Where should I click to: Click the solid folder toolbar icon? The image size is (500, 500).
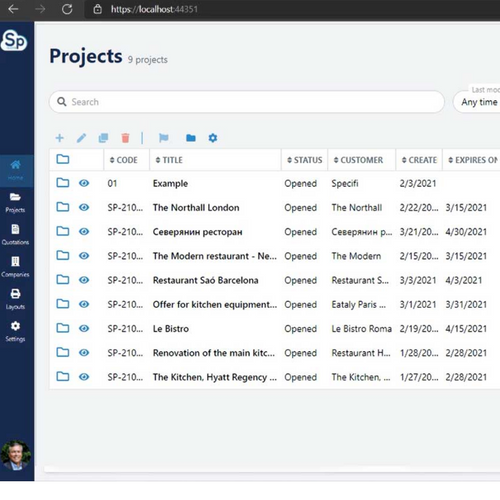coord(191,138)
